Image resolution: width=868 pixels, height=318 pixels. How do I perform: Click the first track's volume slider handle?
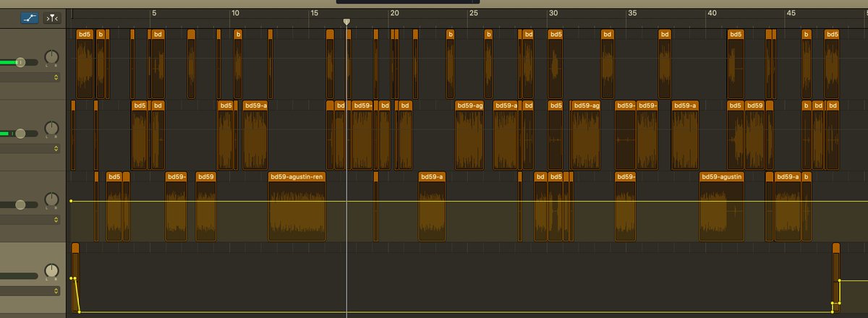point(20,62)
